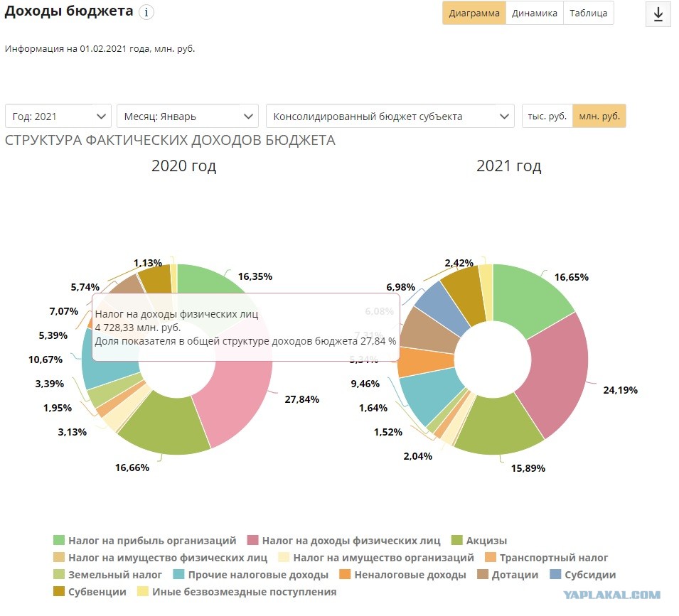This screenshot has width=679, height=616.
Task: Click the 16,66% label on 2020 chart
Action: 132,468
